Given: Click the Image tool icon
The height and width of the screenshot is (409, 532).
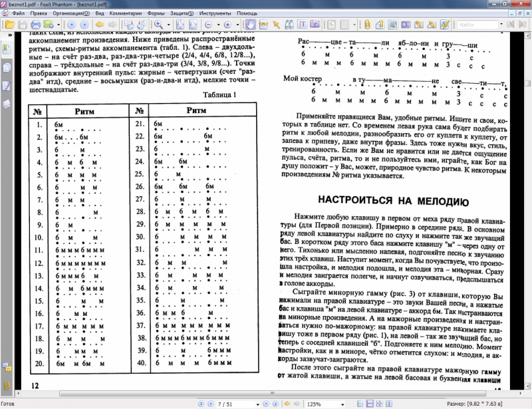Looking at the screenshot, I should [x=393, y=25].
